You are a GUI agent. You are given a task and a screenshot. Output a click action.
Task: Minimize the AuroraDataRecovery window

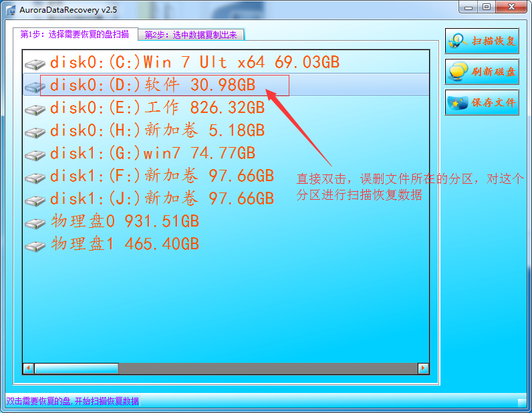(469, 7)
